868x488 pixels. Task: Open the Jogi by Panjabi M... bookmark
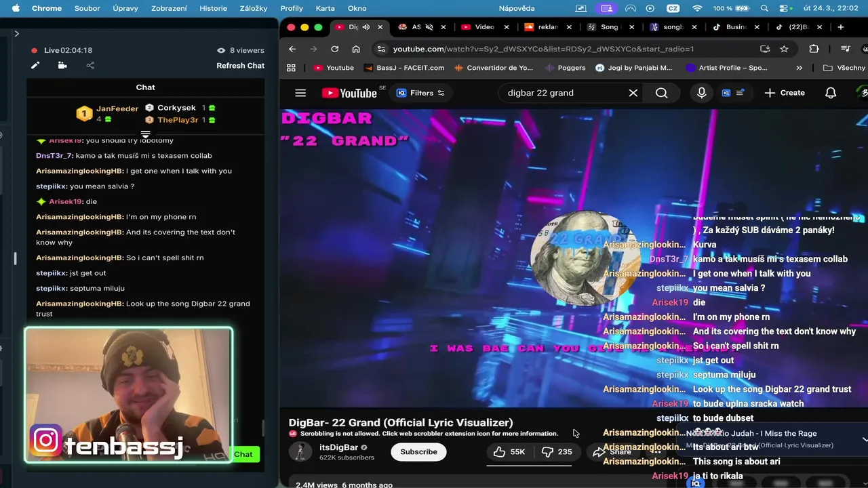[x=633, y=68]
